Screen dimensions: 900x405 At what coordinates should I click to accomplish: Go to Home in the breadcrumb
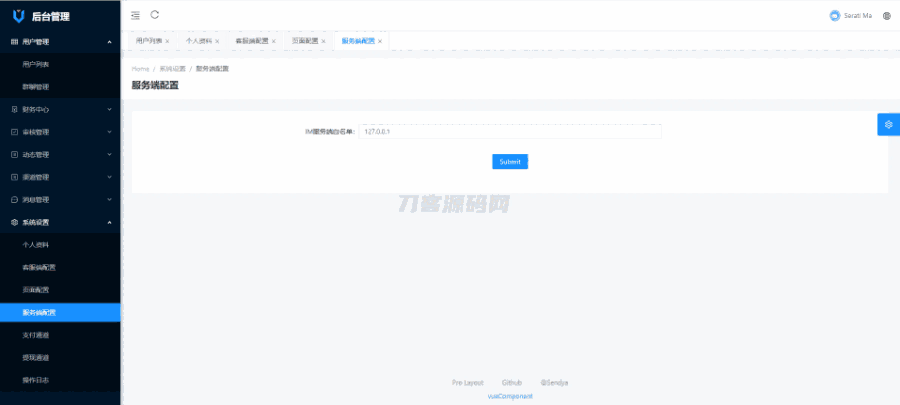(x=141, y=69)
